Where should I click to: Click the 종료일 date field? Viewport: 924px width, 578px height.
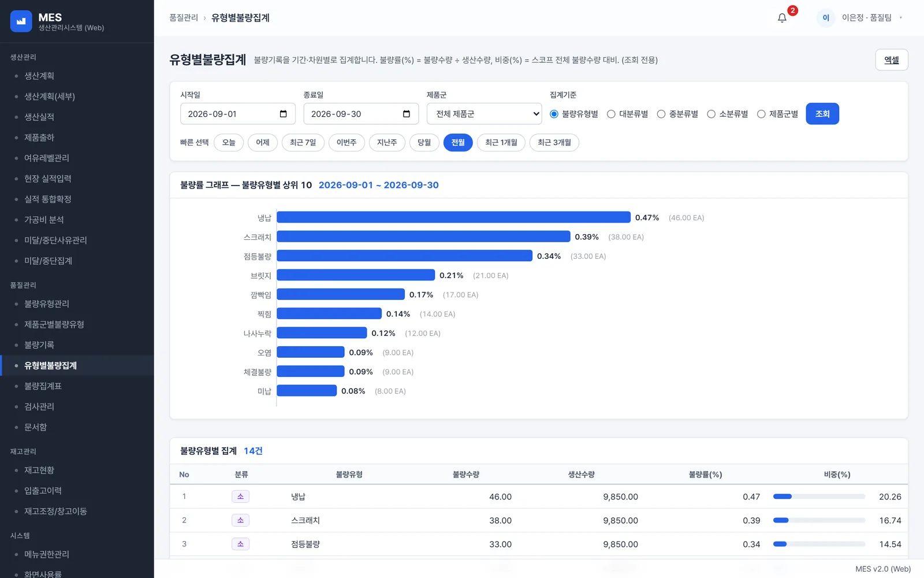(361, 114)
